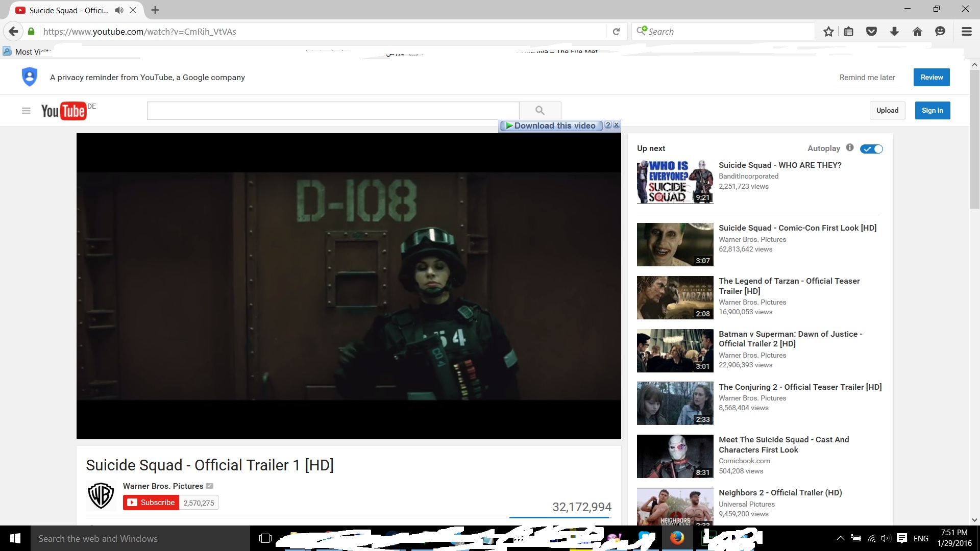
Task: Click the Deadshot mask cast thumbnail
Action: click(675, 456)
